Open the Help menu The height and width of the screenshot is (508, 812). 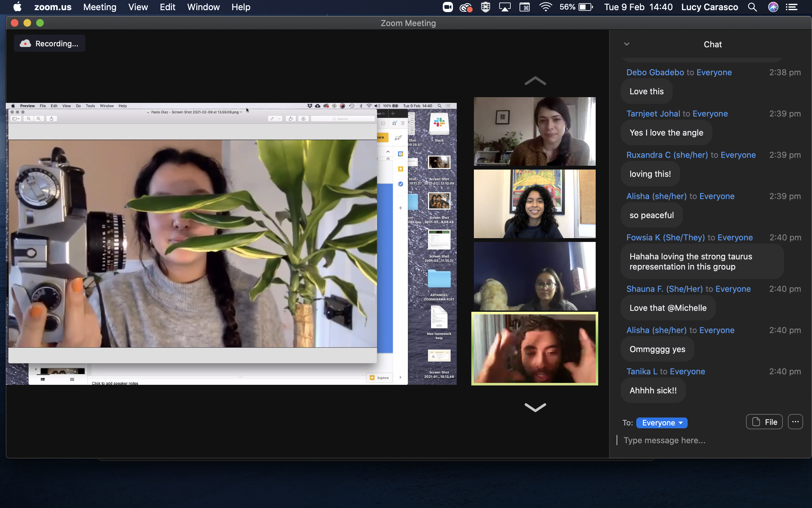pos(240,7)
